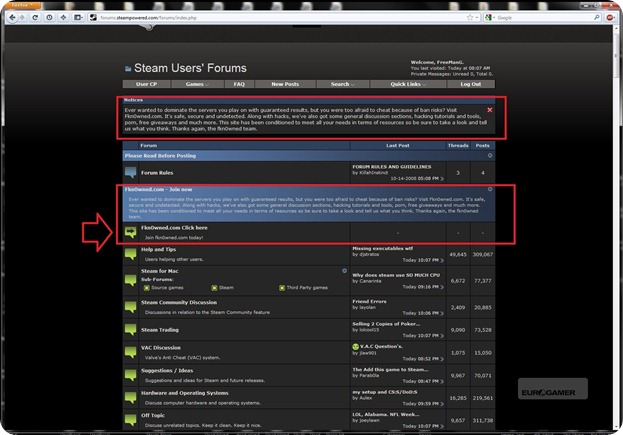Click Help and Tips threads count 49,645
Image resolution: width=623 pixels, height=435 pixels.
(x=458, y=254)
